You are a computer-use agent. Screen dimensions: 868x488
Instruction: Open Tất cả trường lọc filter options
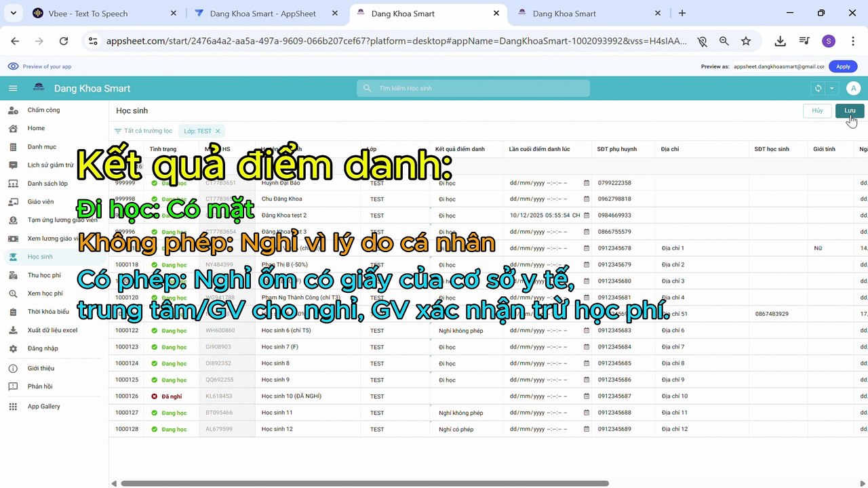point(143,131)
